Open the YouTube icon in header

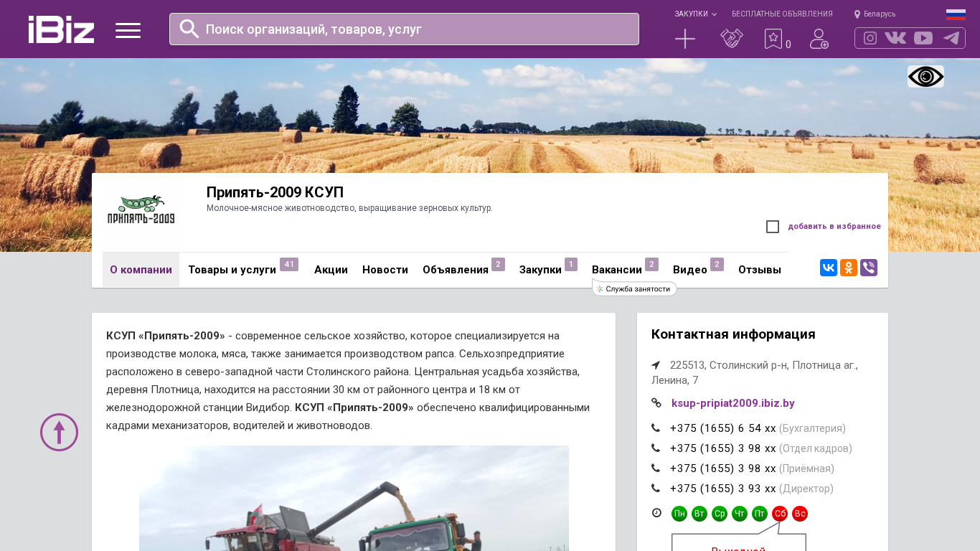tap(923, 38)
